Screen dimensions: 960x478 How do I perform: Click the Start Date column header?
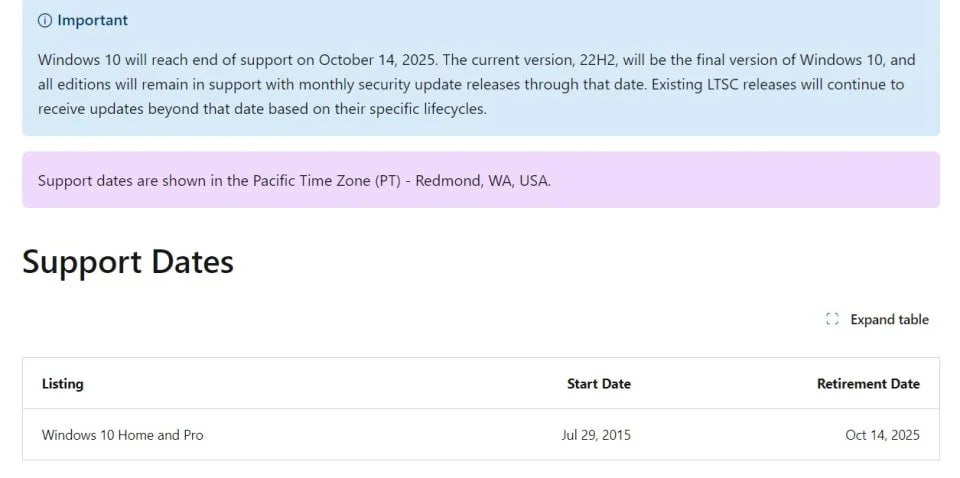(x=598, y=384)
